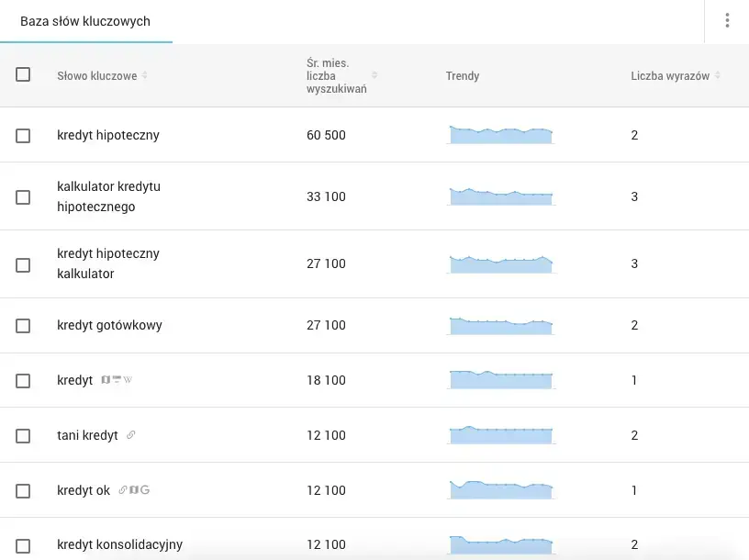749x560 pixels.
Task: Open the trend chart for 'kredyt hipoteczny'
Action: 501,136
